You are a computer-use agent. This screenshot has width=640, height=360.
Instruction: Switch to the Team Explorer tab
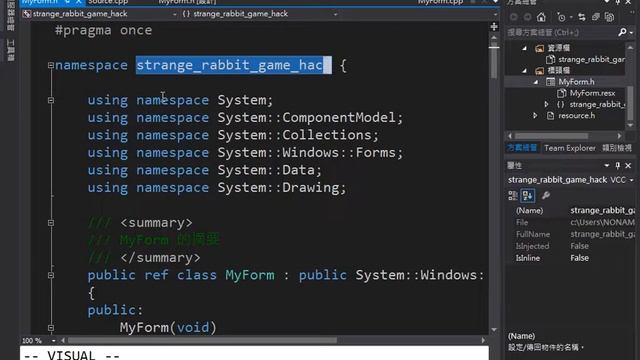coord(570,148)
